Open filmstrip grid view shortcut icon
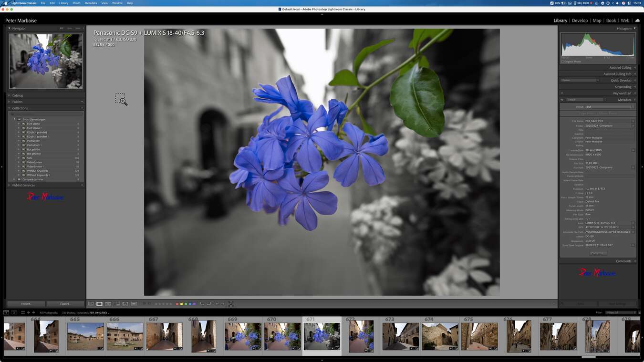The width and height of the screenshot is (644, 362). 22,312
